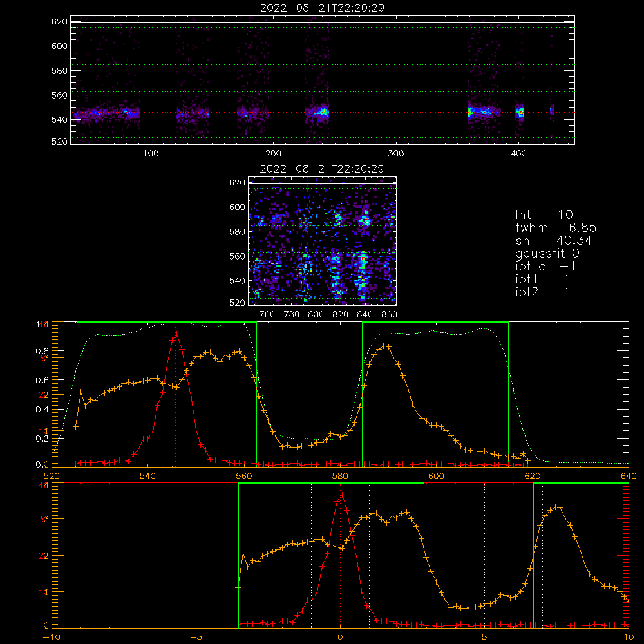Select the 'Int 10' parameter text
644x644 pixels.
(x=544, y=214)
